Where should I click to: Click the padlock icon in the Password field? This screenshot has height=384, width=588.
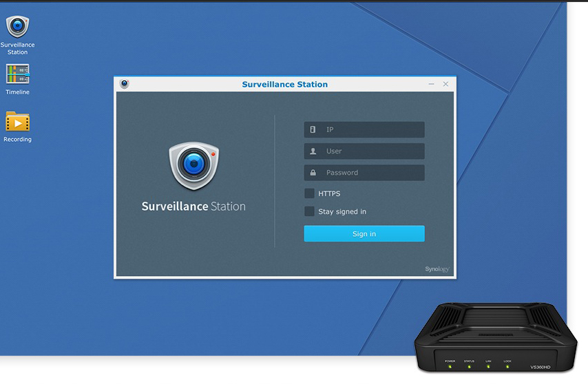(313, 173)
